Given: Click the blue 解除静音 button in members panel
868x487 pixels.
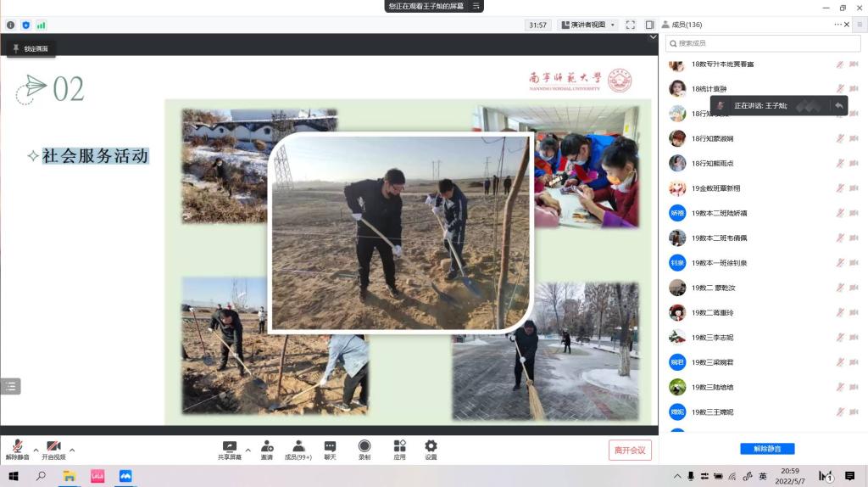Looking at the screenshot, I should click(x=767, y=449).
